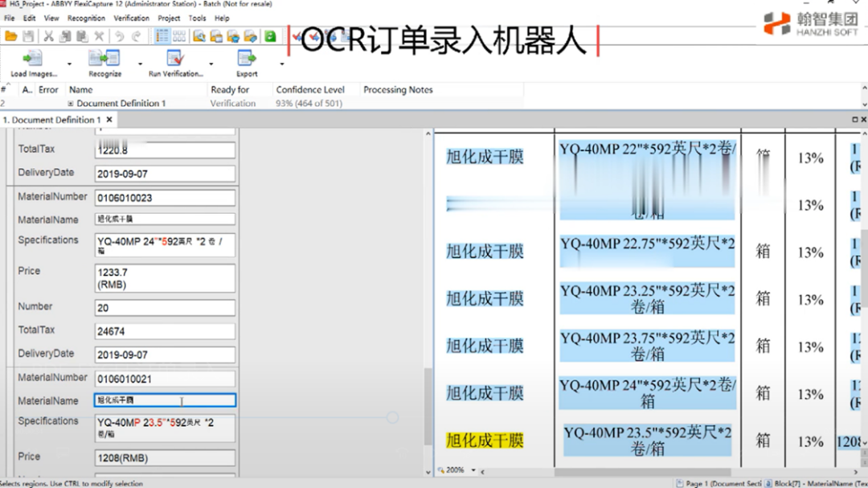Sort by Confidence Level column header
The height and width of the screenshot is (488, 868).
[310, 90]
